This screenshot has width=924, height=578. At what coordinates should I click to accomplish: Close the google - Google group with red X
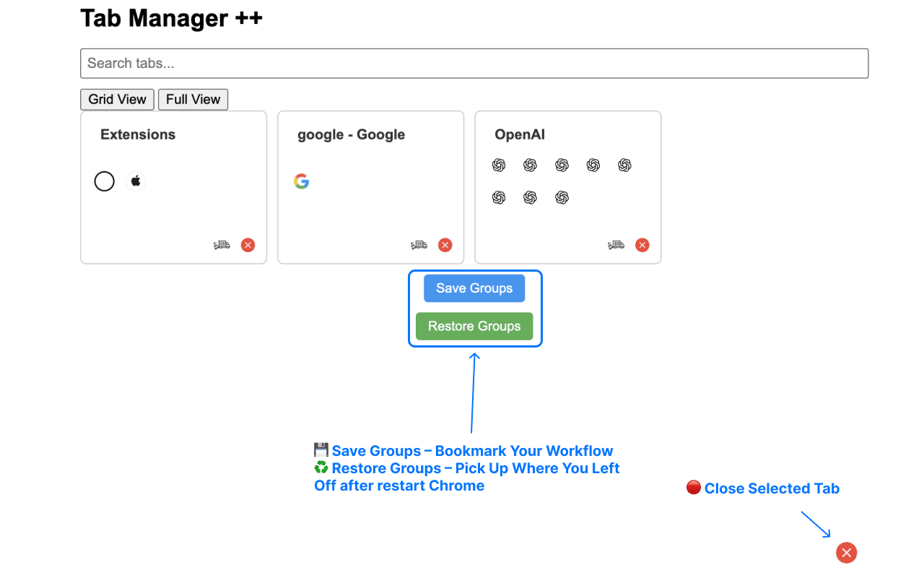pyautogui.click(x=445, y=245)
